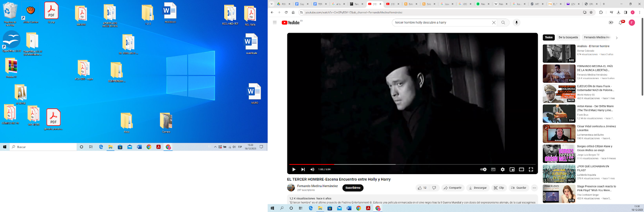Enable miniplayer mode
644x212 pixels.
(x=512, y=170)
